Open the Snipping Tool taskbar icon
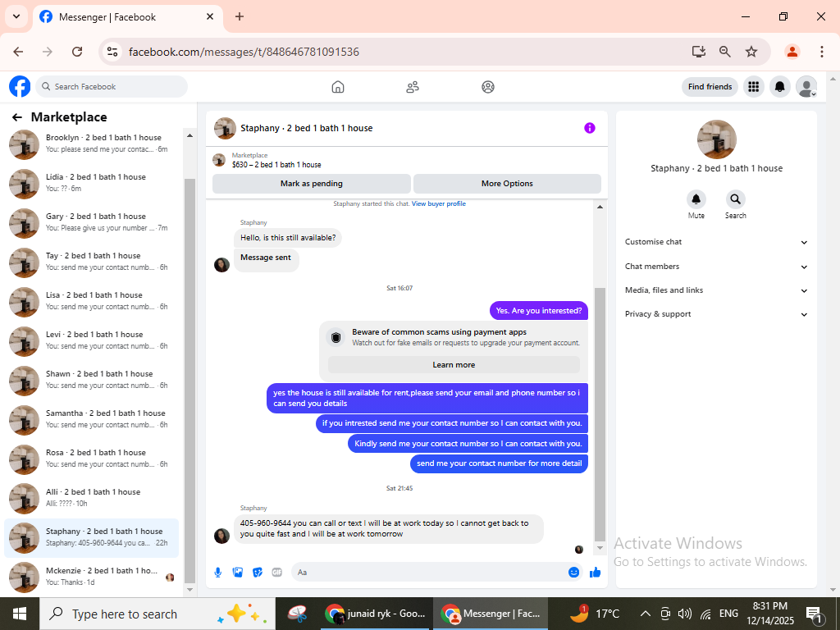The height and width of the screenshot is (630, 840). coord(297,614)
